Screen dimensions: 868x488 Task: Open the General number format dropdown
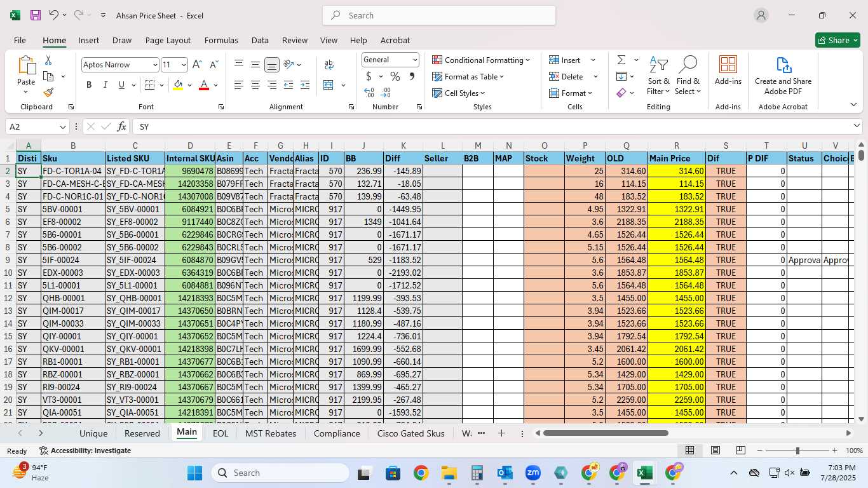415,60
